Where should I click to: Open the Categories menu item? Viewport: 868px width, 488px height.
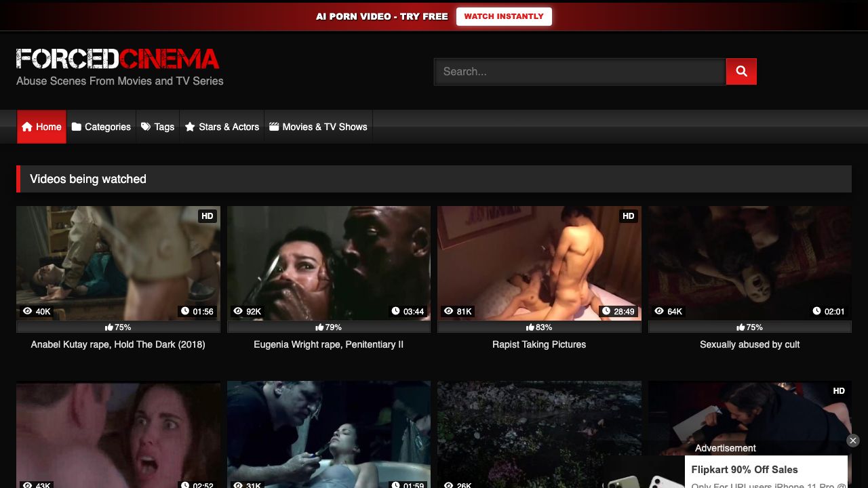101,127
